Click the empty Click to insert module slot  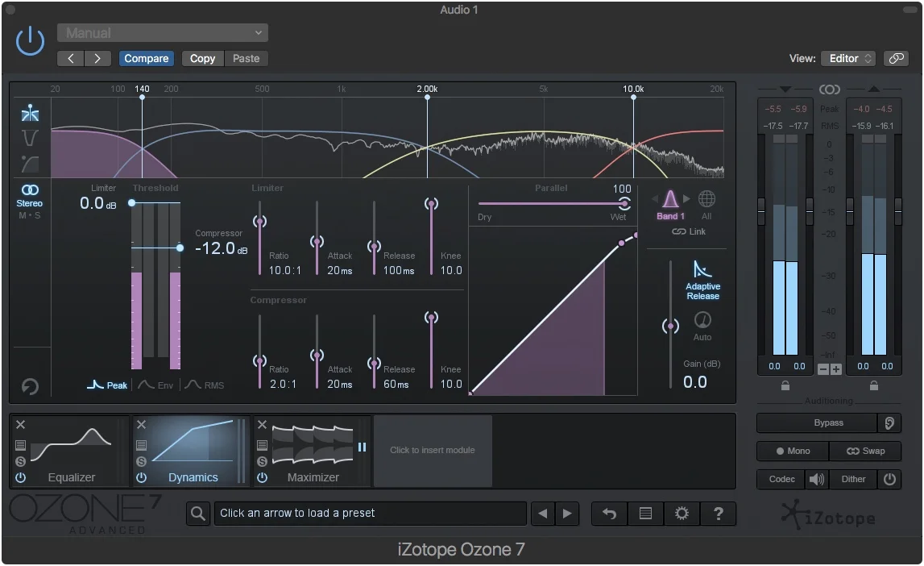pyautogui.click(x=432, y=451)
